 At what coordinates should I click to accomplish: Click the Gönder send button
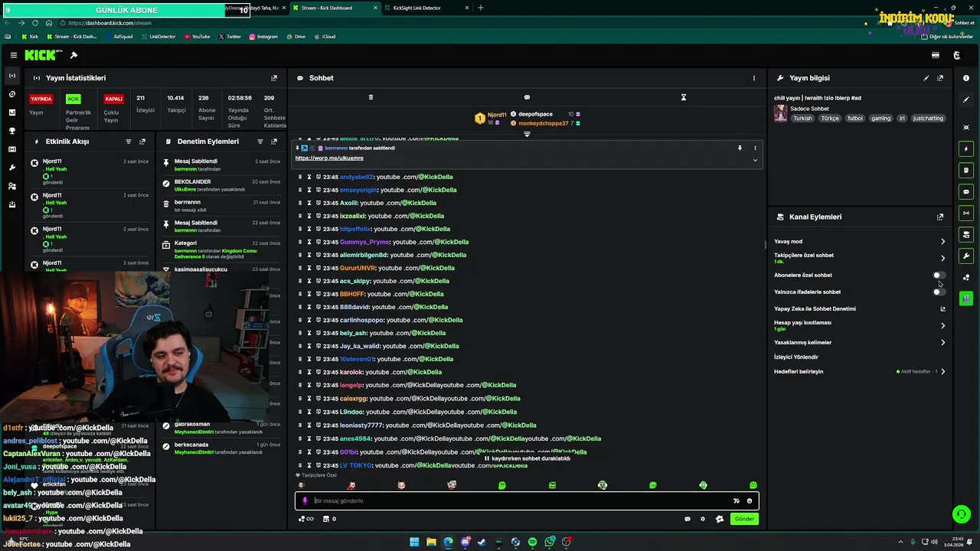pos(744,519)
